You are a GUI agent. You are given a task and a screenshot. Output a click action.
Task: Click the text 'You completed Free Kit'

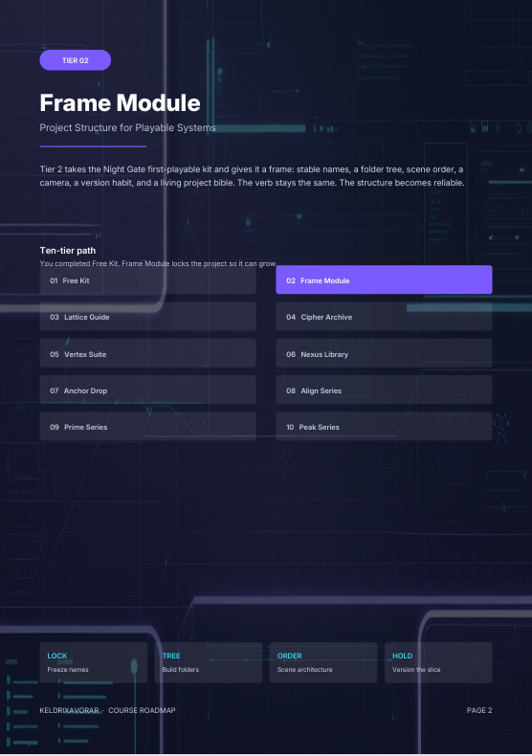point(79,263)
